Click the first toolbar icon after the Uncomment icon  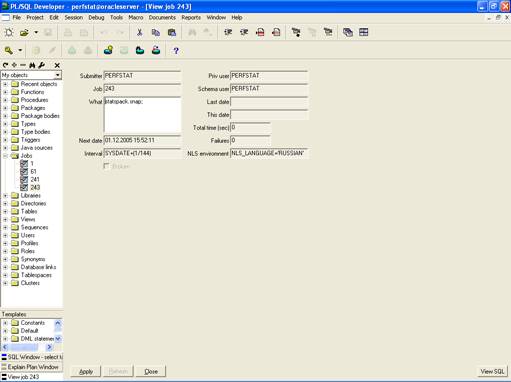[296, 32]
